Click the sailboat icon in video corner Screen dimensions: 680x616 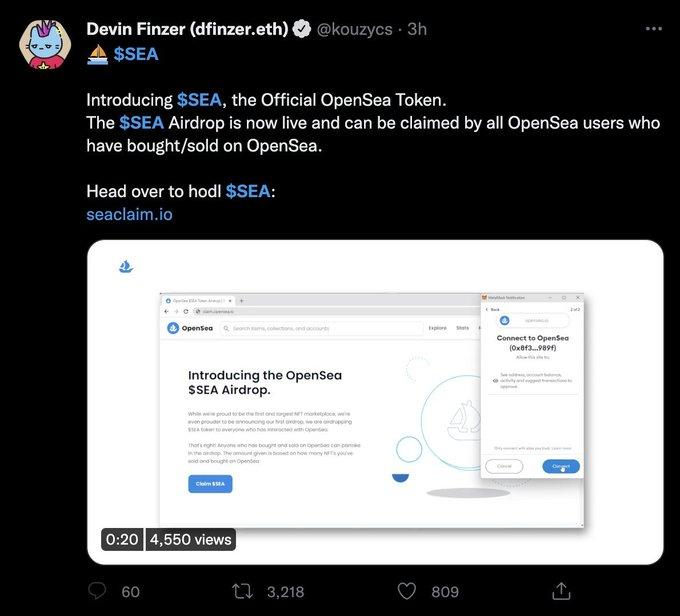[126, 266]
